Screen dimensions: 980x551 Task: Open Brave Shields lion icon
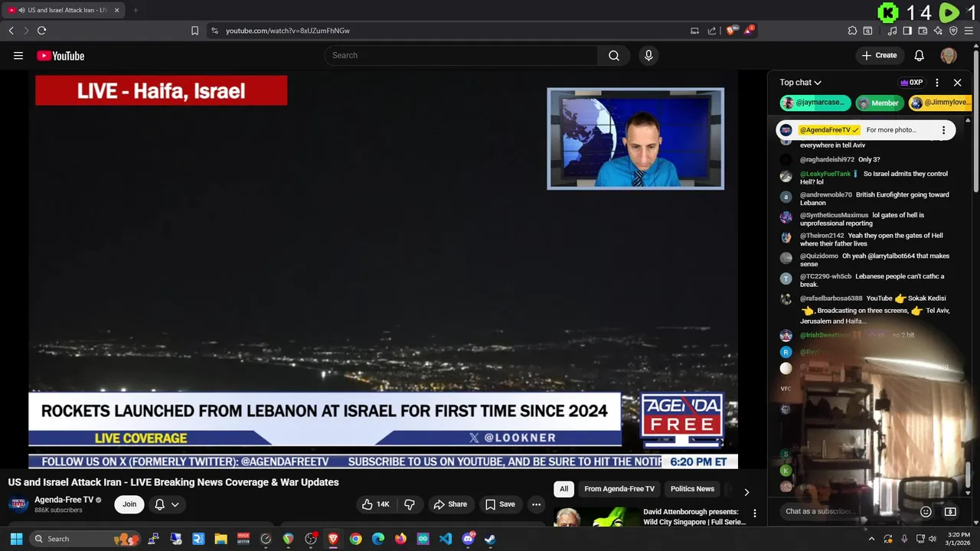click(x=732, y=31)
